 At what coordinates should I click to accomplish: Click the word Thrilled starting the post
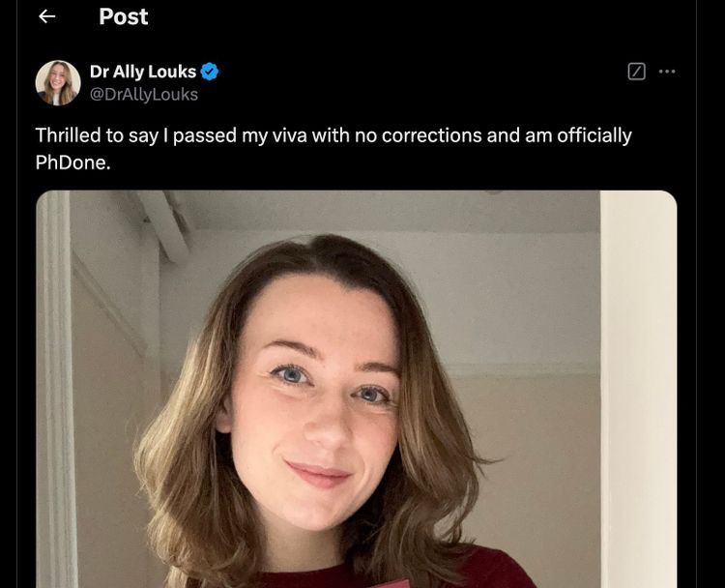[x=68, y=135]
